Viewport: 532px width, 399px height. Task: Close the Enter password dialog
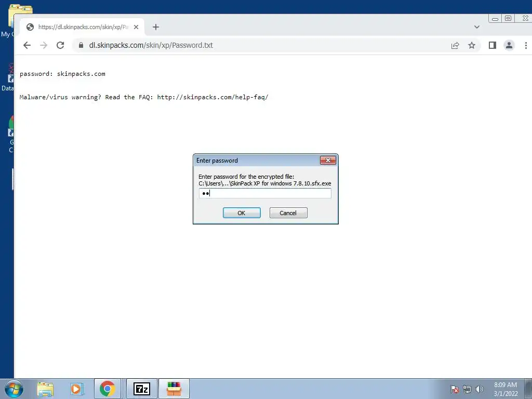[328, 160]
